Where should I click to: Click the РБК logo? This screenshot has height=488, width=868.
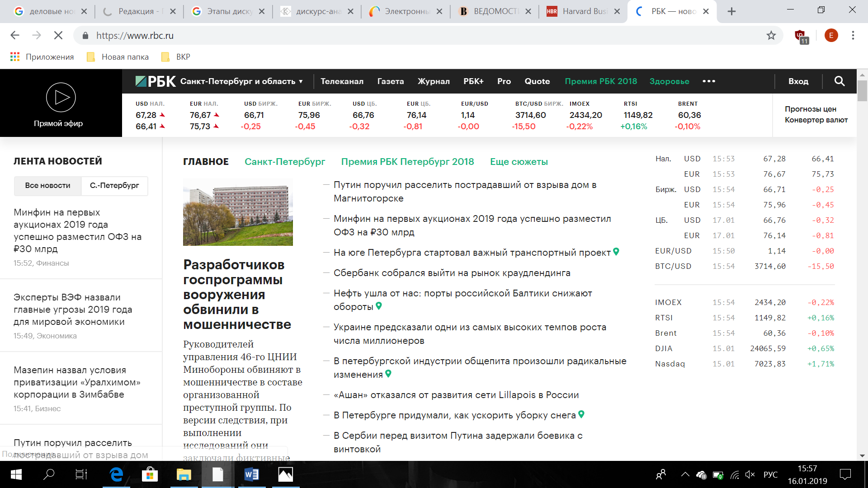point(156,81)
